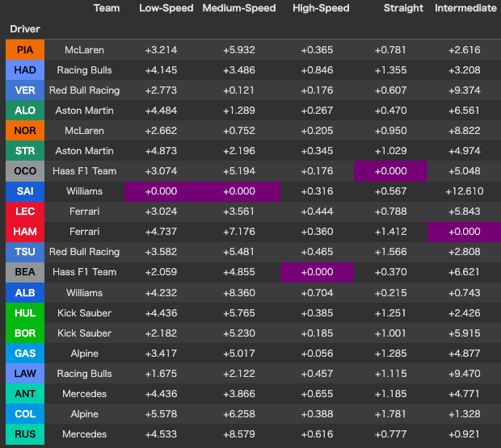Image resolution: width=501 pixels, height=448 pixels.
Task: Click the Low-Speed column header
Action: click(x=166, y=8)
